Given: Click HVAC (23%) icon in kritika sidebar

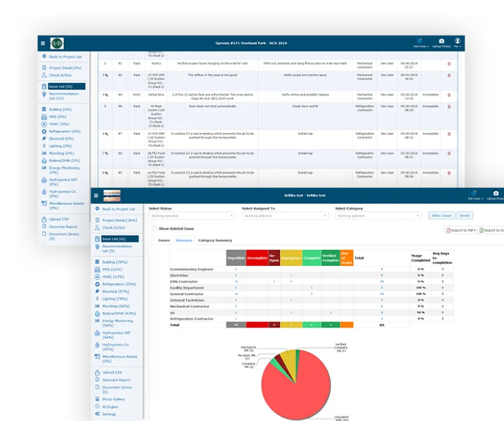Looking at the screenshot, I should pyautogui.click(x=97, y=277).
